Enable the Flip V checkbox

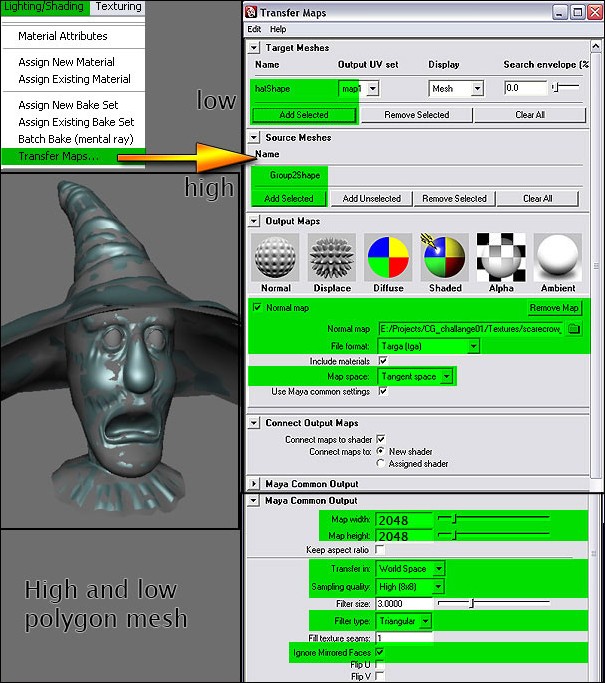pyautogui.click(x=380, y=676)
